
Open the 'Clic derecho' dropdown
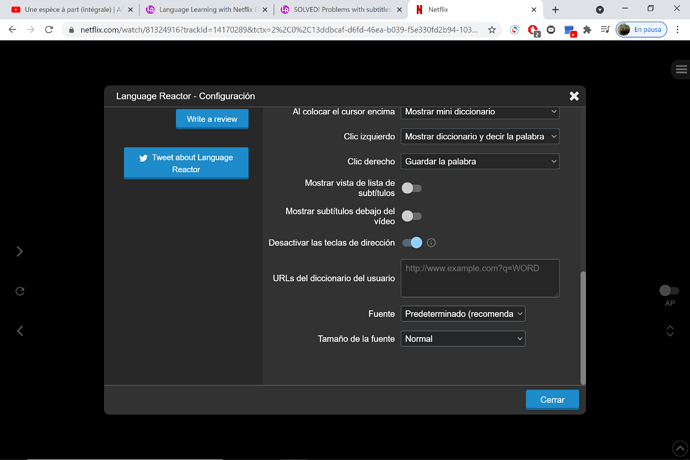(480, 162)
